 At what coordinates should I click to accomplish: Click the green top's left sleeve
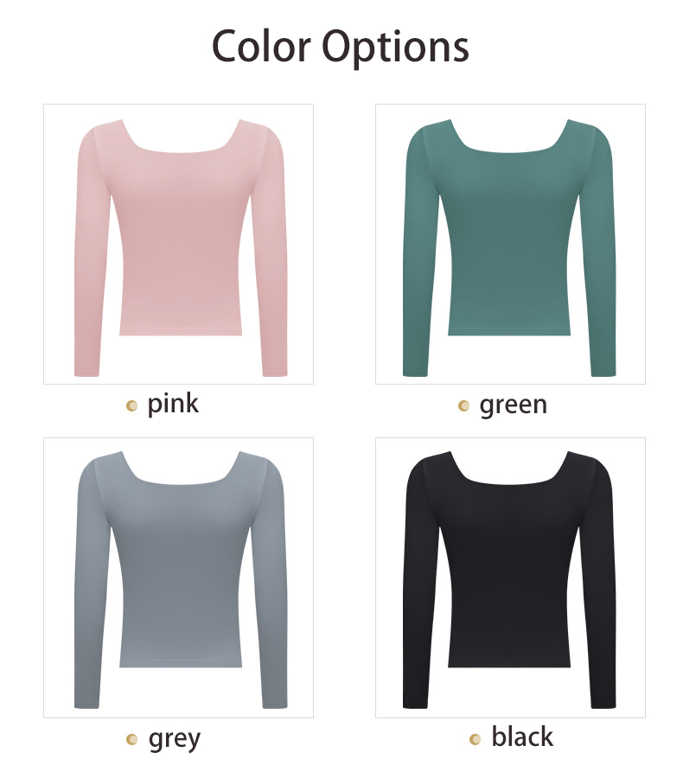pos(420,250)
